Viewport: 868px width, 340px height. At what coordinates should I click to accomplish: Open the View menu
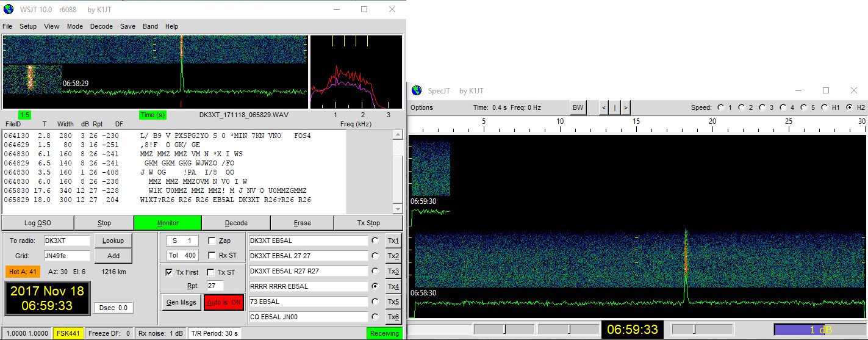click(52, 26)
